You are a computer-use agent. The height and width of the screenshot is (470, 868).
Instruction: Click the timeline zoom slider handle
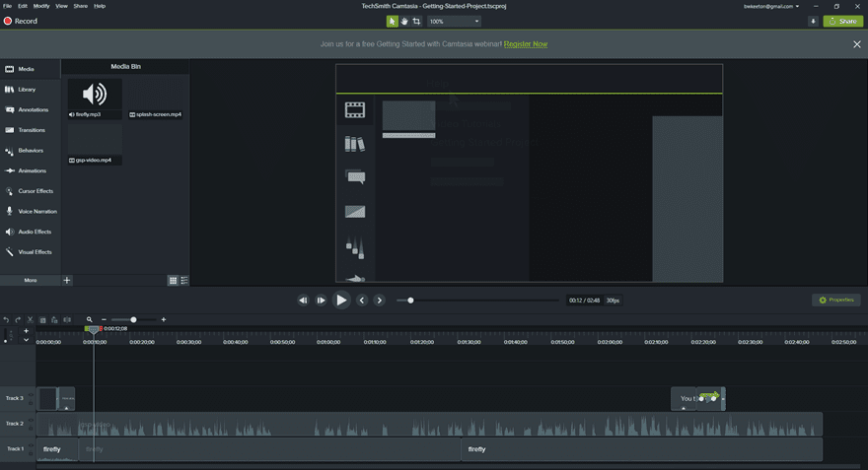tap(133, 319)
